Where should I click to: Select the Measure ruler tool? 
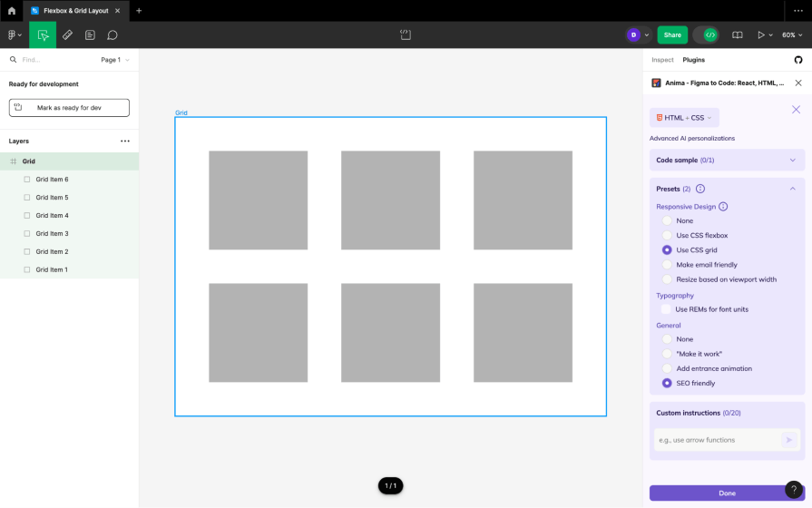(67, 34)
